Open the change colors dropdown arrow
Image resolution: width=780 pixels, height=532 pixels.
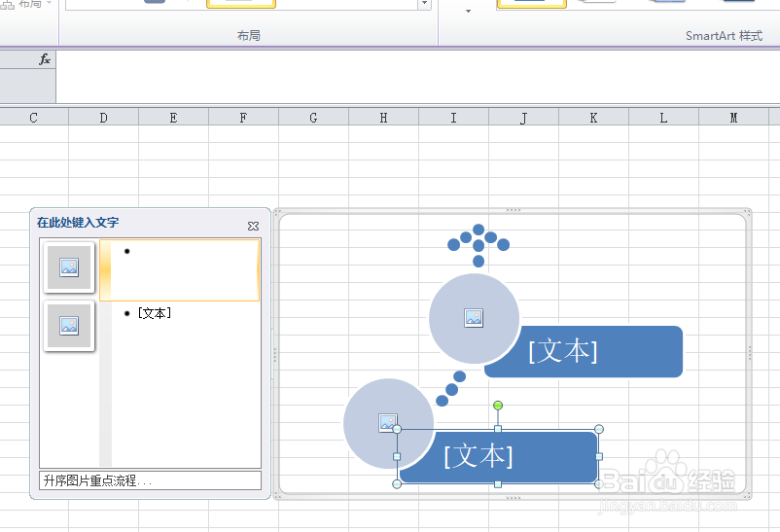[x=468, y=11]
